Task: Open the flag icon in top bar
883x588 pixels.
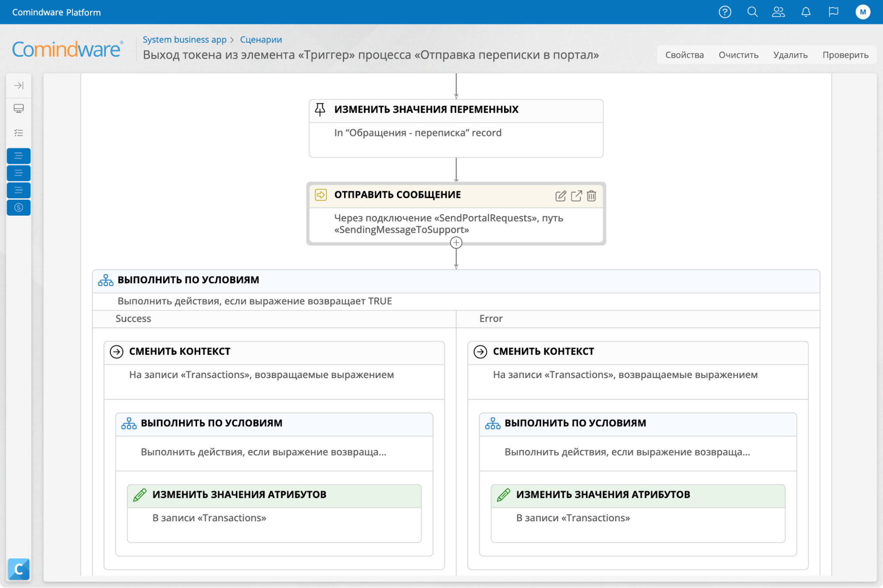Action: pos(834,12)
